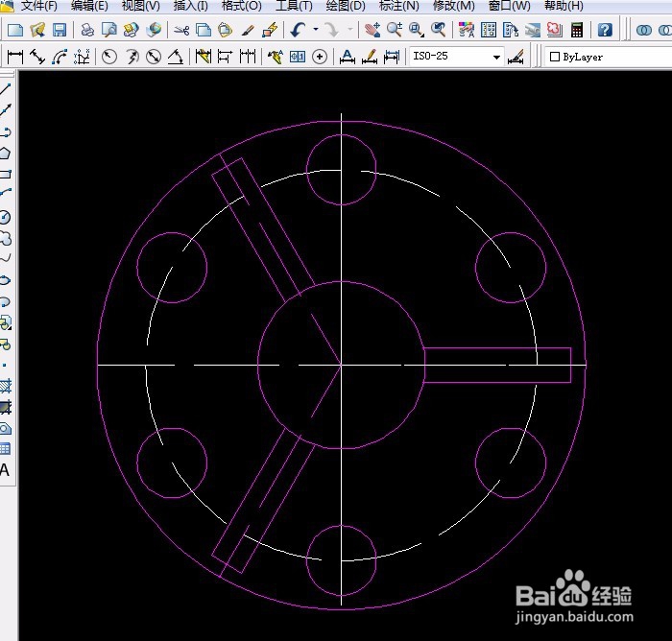
Task: Select the Continue dimension tool
Action: pos(248,57)
